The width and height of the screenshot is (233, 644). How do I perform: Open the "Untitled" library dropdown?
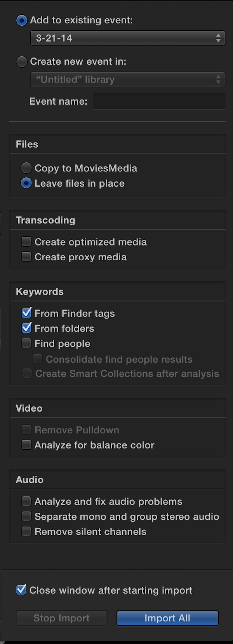click(127, 79)
